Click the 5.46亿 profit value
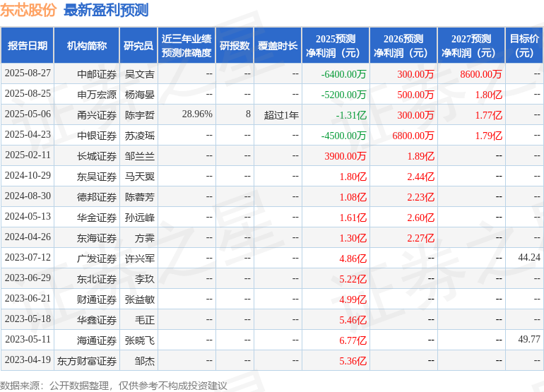This screenshot has height=392, width=544. [353, 320]
